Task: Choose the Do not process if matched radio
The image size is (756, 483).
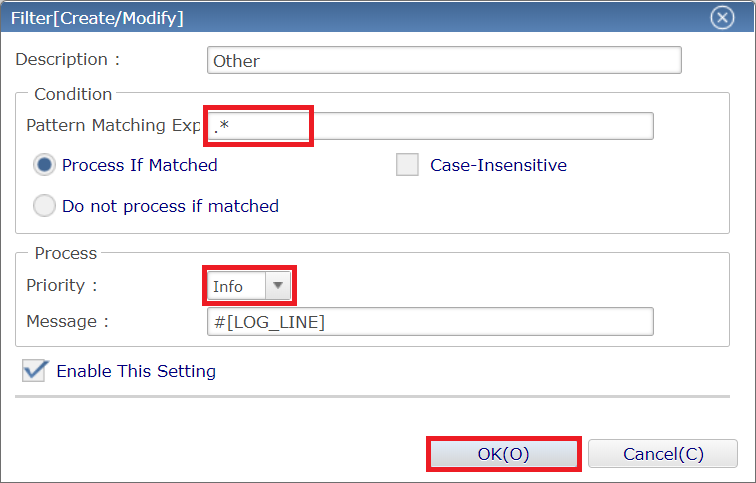Action: pos(44,206)
